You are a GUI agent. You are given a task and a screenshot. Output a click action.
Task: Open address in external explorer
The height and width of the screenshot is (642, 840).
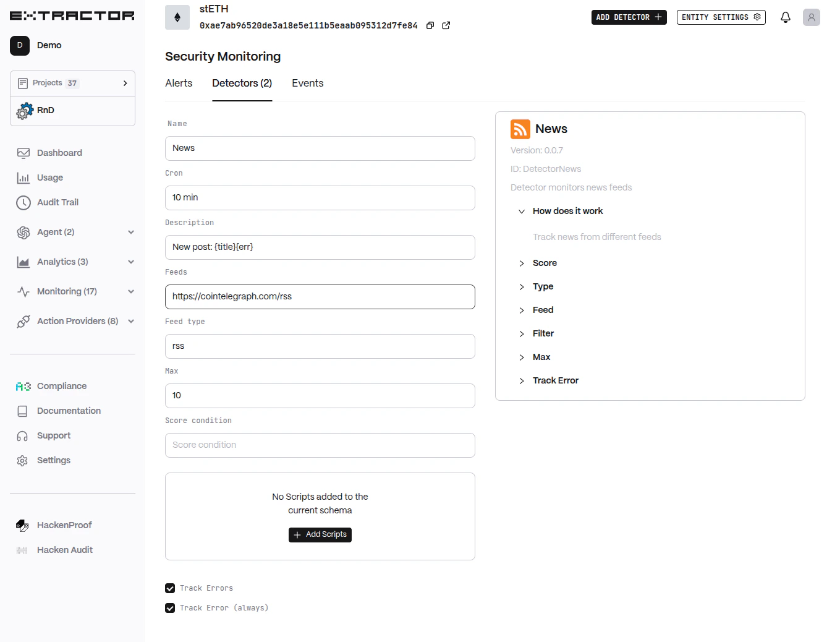click(446, 25)
